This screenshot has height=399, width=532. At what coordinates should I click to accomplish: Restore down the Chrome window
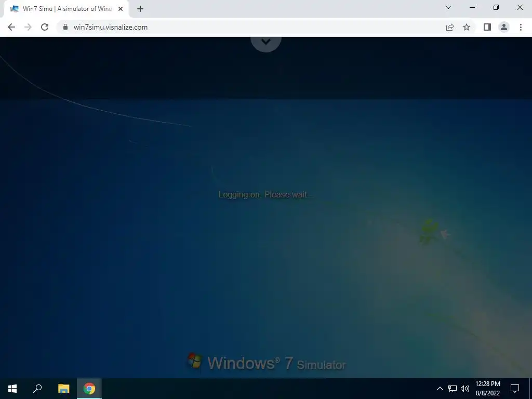[496, 7]
